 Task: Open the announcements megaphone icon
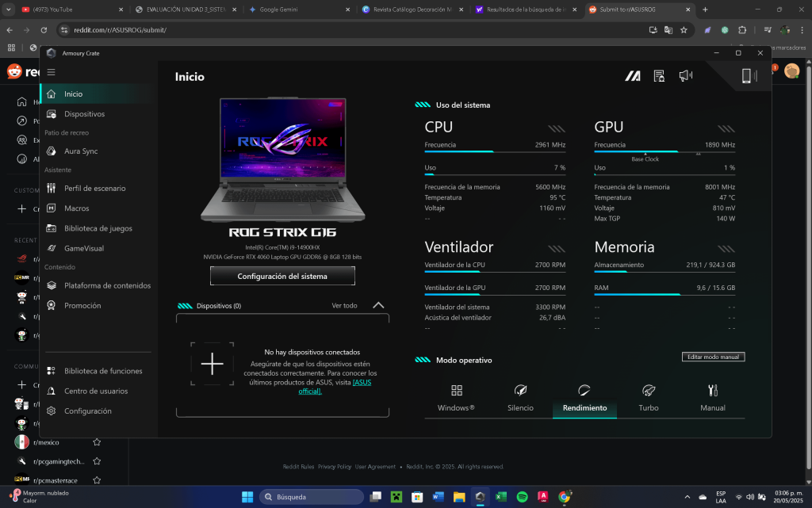(686, 76)
